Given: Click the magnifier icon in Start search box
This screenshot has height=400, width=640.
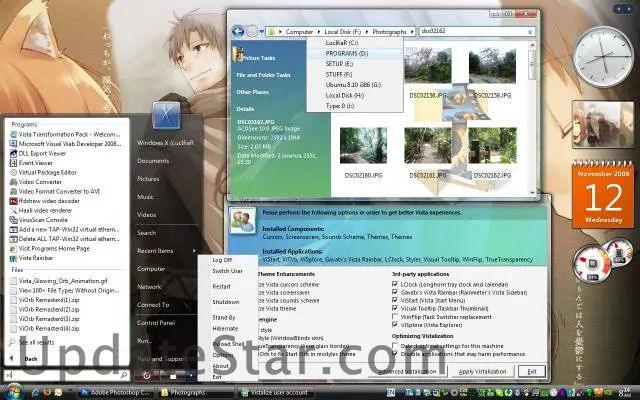Looking at the screenshot, I should pyautogui.click(x=123, y=375).
